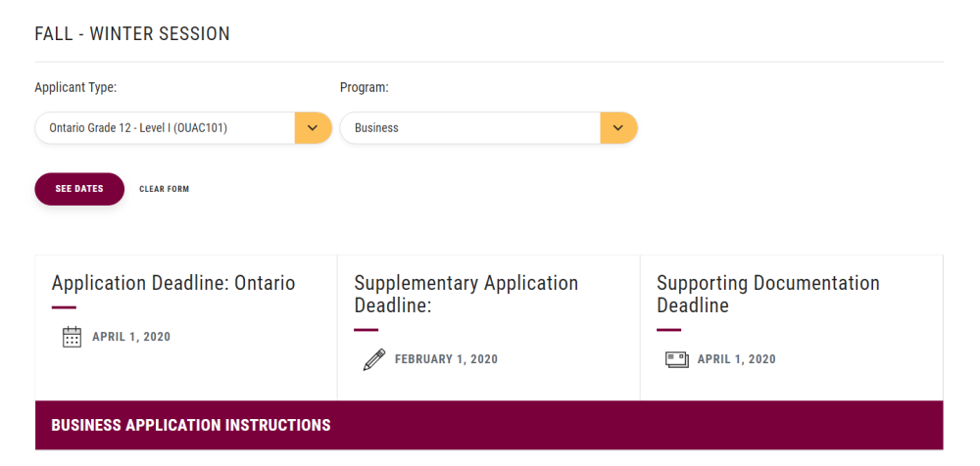This screenshot has height=466, width=980.
Task: Click the Clear Form link
Action: point(164,189)
